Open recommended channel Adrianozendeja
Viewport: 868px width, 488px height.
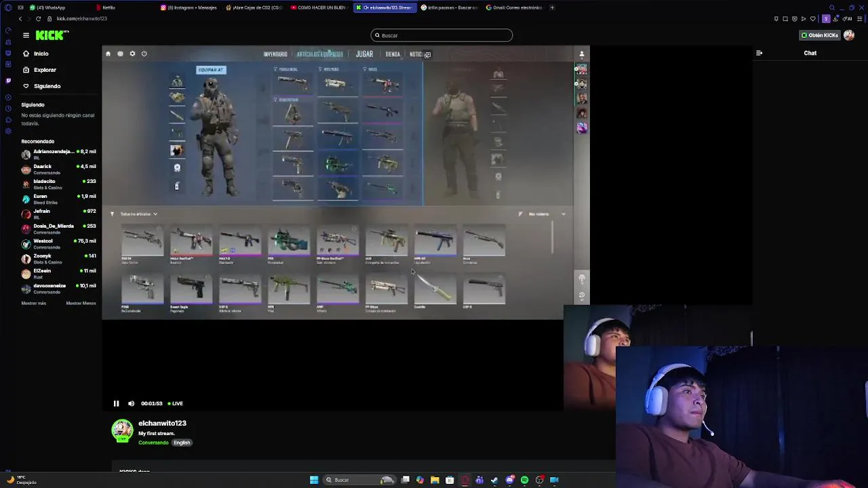(x=59, y=154)
